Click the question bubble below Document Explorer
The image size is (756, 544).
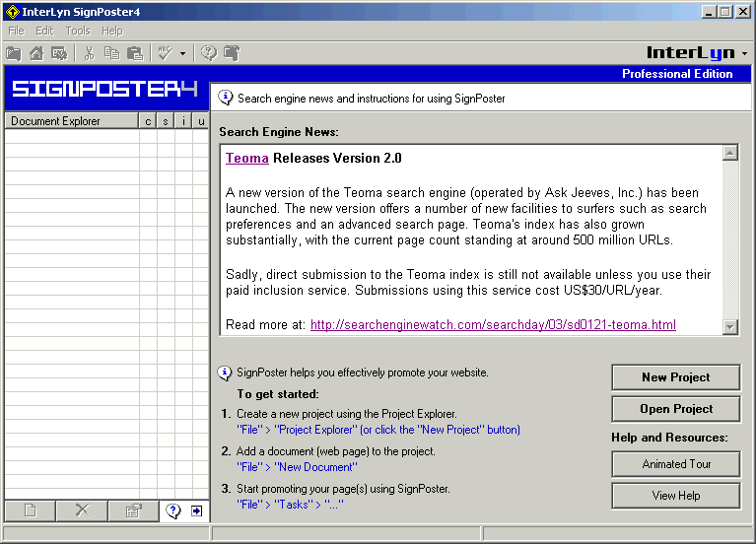coord(173,510)
